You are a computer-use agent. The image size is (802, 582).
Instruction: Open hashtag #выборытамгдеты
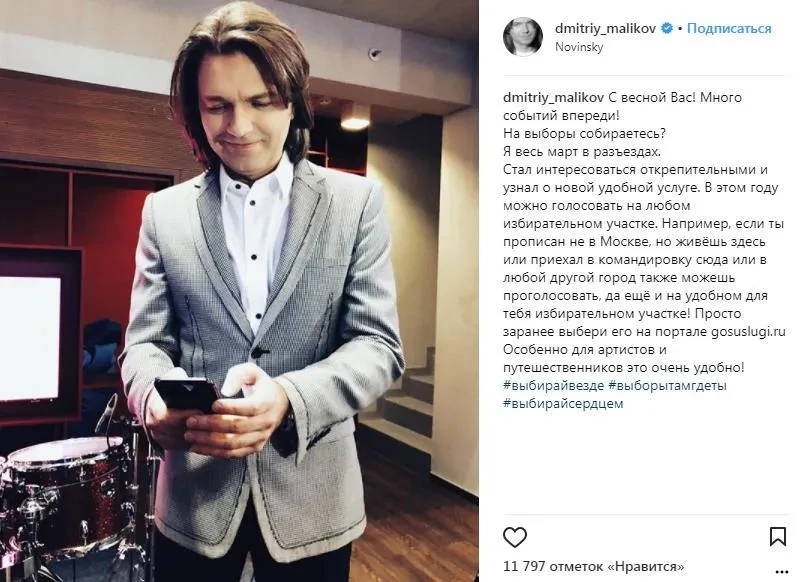coord(667,385)
